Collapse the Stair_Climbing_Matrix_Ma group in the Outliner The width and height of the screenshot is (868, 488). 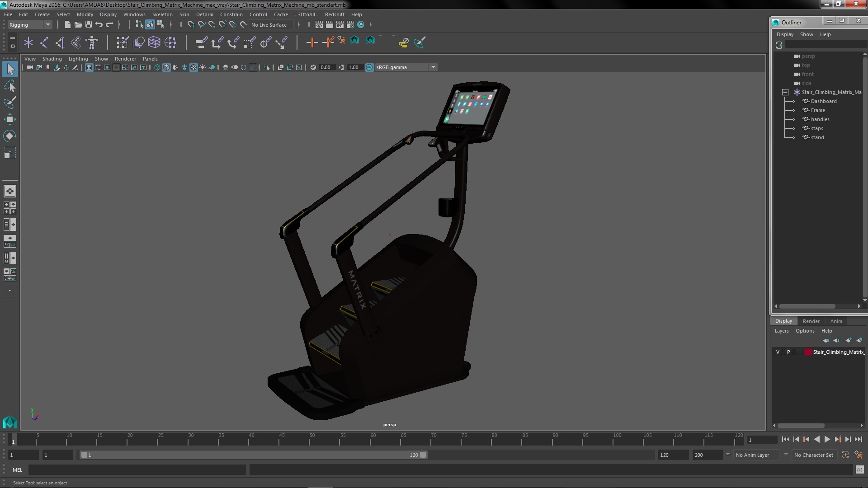pyautogui.click(x=785, y=92)
